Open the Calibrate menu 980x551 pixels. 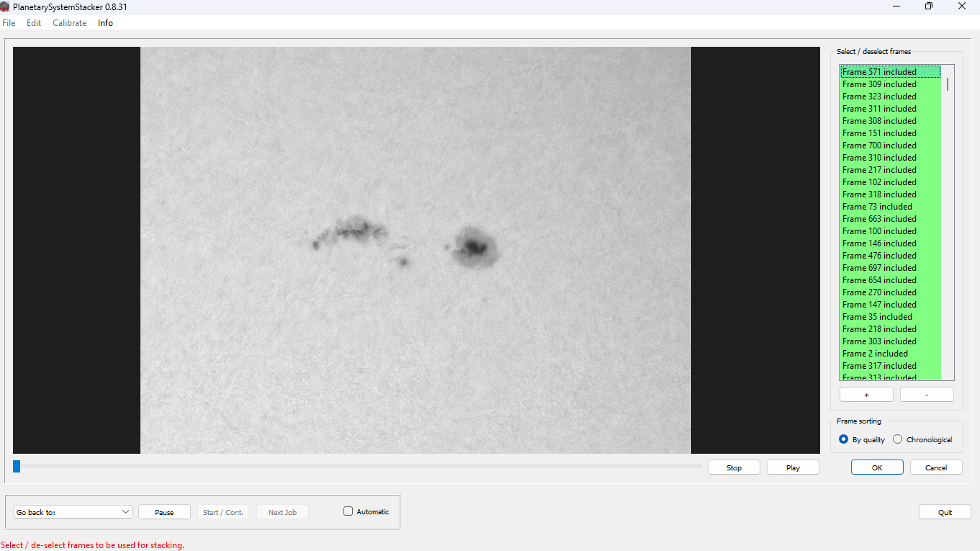[70, 23]
